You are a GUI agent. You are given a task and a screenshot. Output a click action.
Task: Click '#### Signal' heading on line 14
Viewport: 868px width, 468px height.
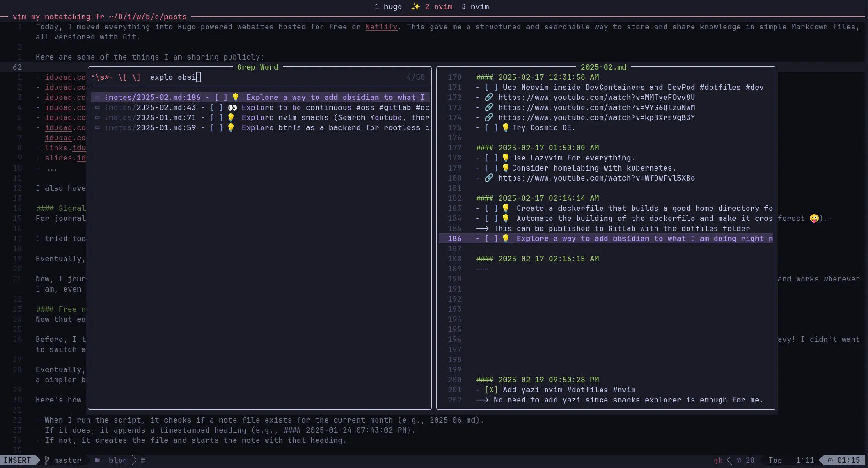61,208
